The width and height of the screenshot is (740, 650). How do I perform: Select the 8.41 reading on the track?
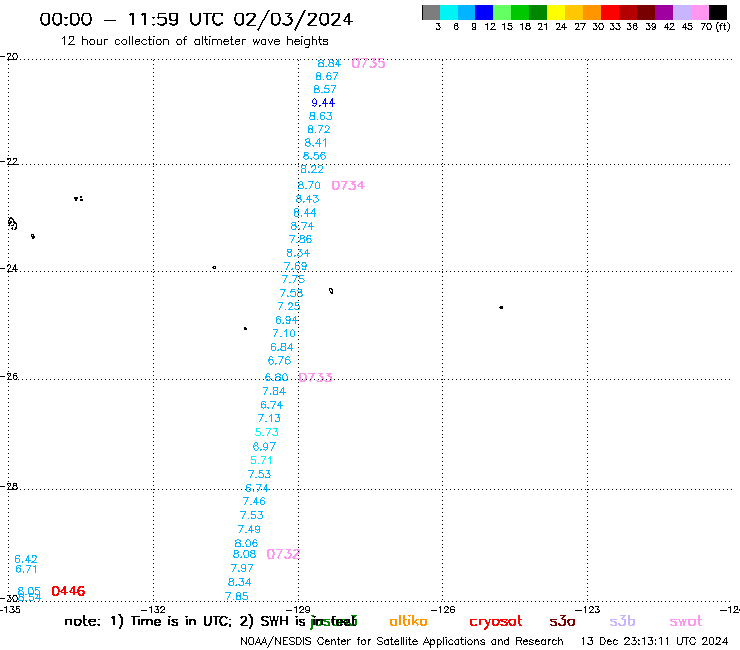[x=316, y=143]
